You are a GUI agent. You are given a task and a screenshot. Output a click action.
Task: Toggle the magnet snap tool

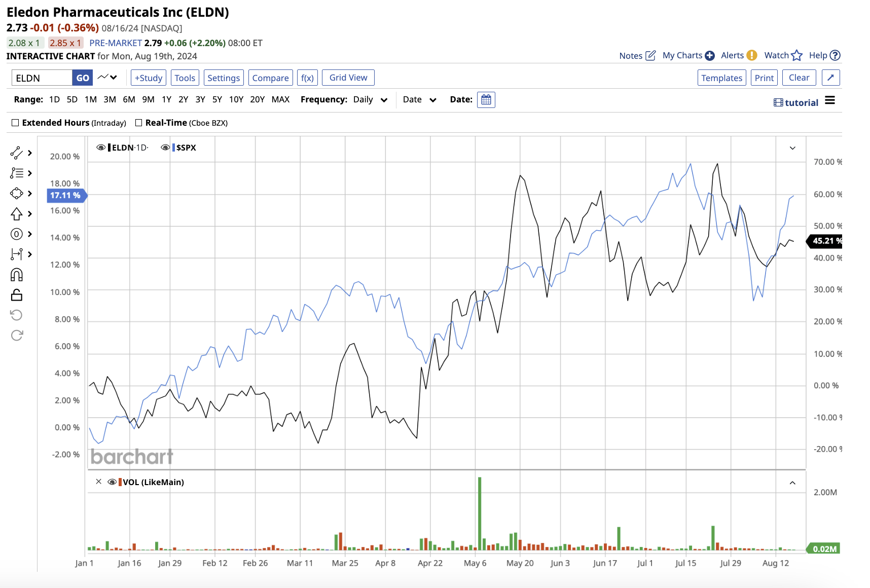pyautogui.click(x=16, y=275)
